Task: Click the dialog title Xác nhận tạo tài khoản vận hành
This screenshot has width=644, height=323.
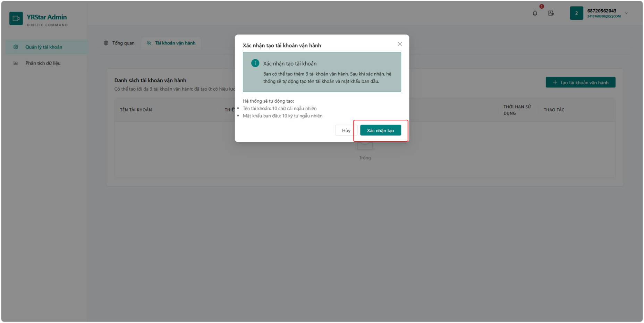Action: [282, 45]
